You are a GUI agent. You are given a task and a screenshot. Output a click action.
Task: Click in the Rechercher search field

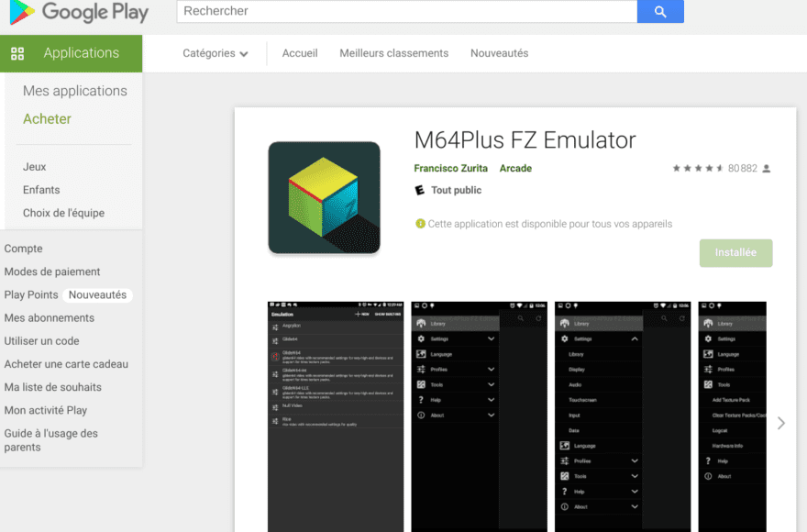(406, 11)
